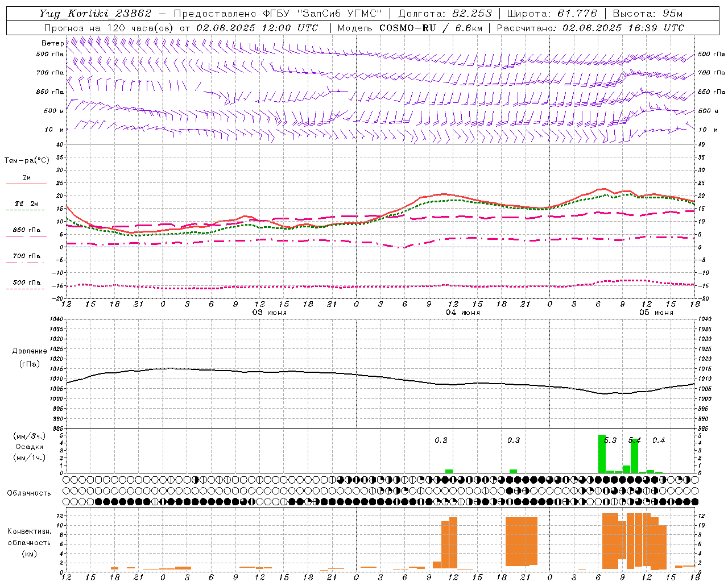Click the 5.4 precipitation amount value

click(x=634, y=440)
